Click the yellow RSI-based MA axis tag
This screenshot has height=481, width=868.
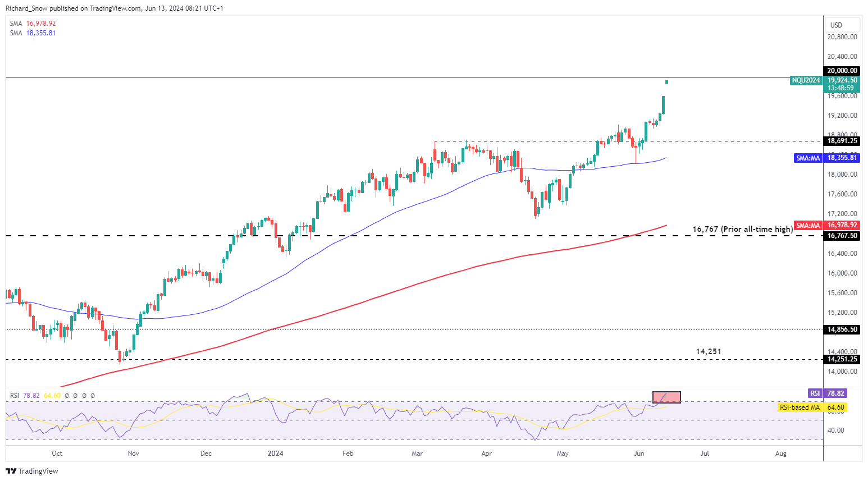pyautogui.click(x=801, y=407)
